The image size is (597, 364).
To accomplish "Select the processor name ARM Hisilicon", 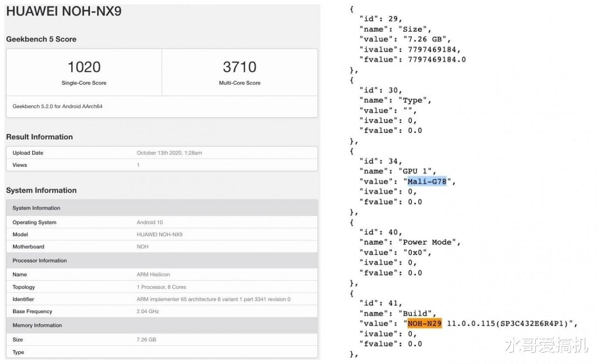I will 153,275.
